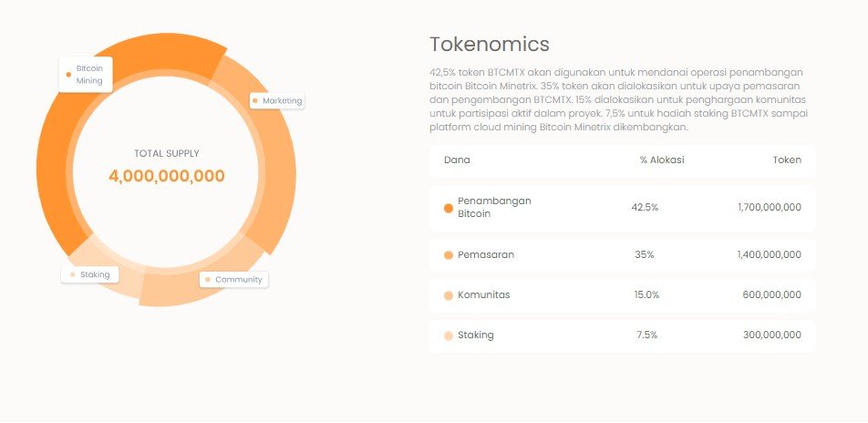
Task: Click the pale dot beside Staking row
Action: point(448,335)
